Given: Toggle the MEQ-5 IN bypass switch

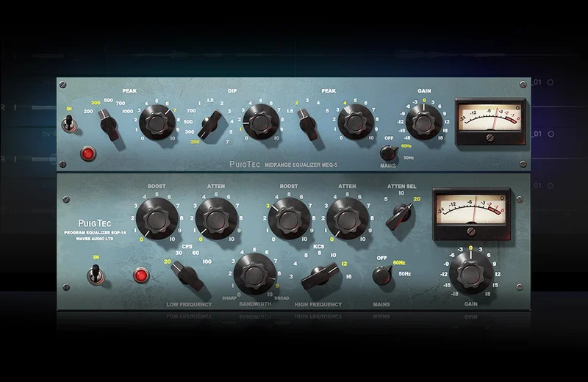Looking at the screenshot, I should pyautogui.click(x=69, y=123).
